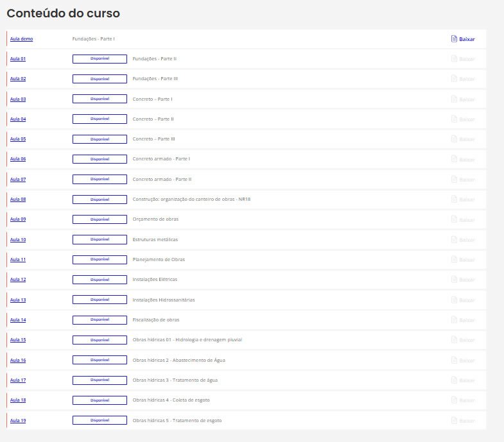Click the download icon in the Aula 16 row
The width and height of the screenshot is (504, 442).
tap(454, 360)
